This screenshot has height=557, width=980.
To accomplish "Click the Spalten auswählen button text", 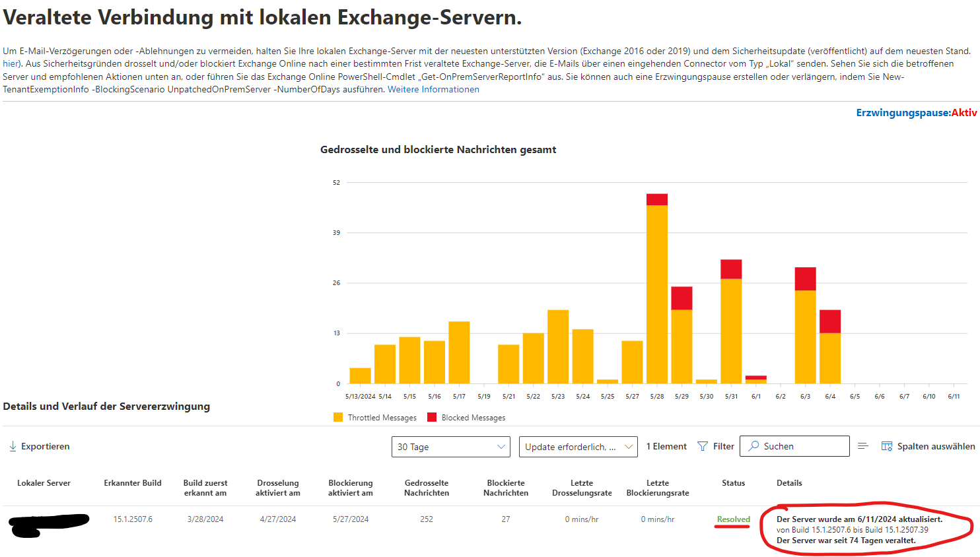I will 936,446.
